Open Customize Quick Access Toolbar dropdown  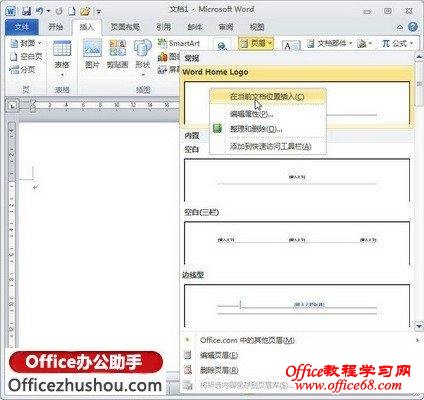click(x=99, y=12)
